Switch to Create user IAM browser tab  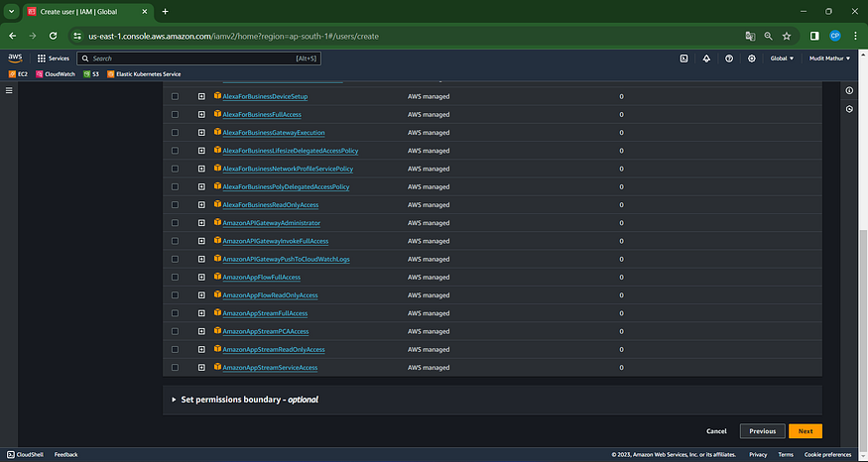click(87, 12)
